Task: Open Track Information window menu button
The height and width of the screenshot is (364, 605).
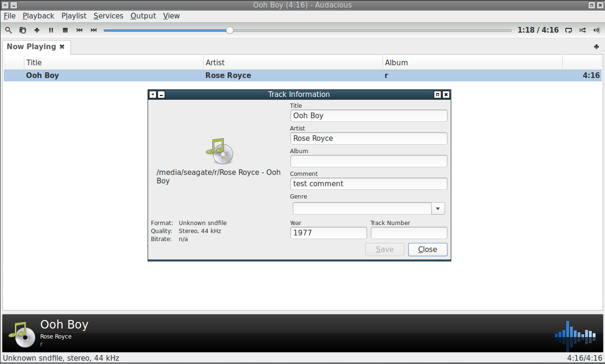Action: pos(153,95)
